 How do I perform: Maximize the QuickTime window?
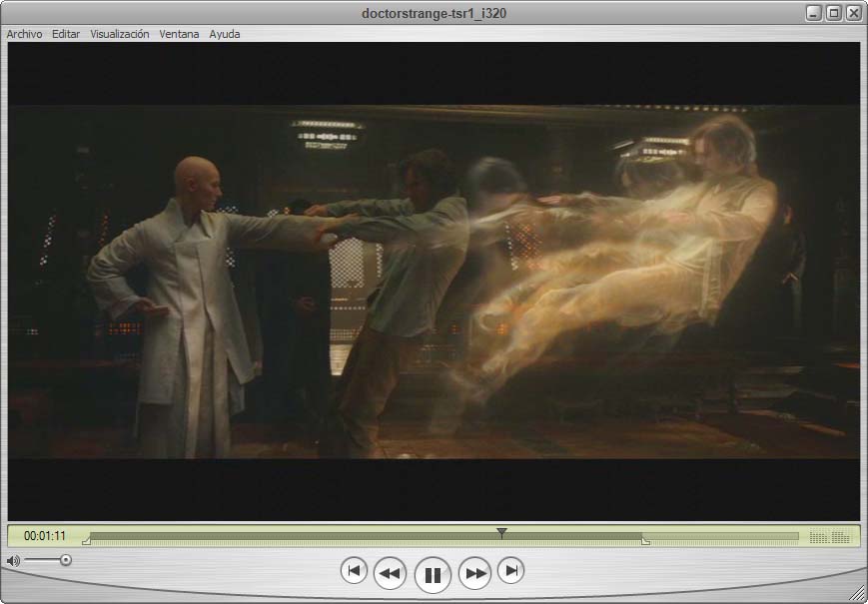833,13
